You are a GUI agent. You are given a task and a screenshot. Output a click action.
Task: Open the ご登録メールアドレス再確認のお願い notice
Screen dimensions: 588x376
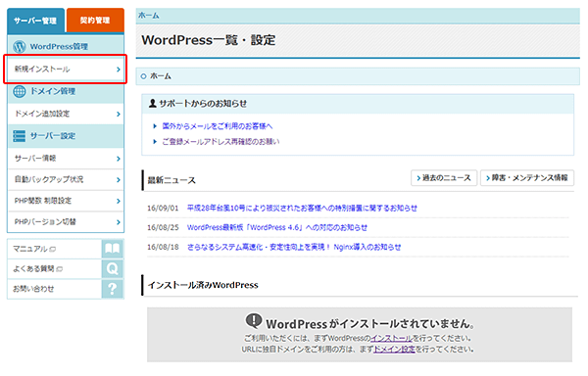click(x=220, y=142)
